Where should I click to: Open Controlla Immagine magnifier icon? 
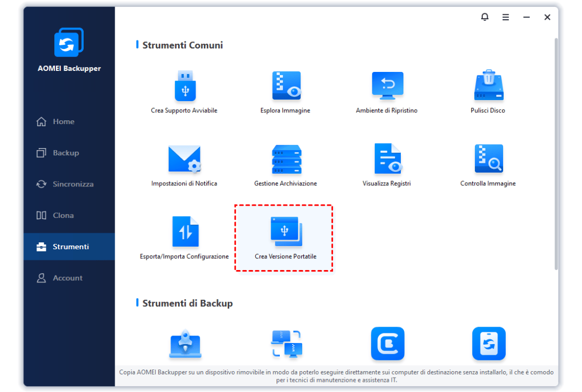pyautogui.click(x=488, y=158)
